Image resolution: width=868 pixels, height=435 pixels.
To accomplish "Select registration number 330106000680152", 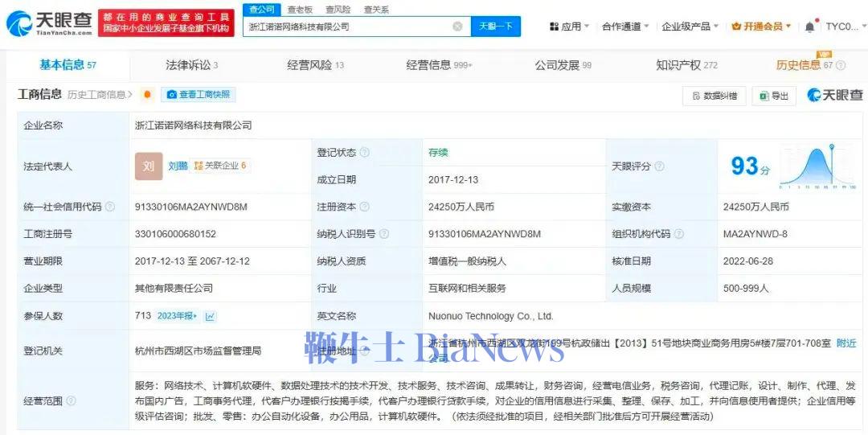I will click(175, 234).
